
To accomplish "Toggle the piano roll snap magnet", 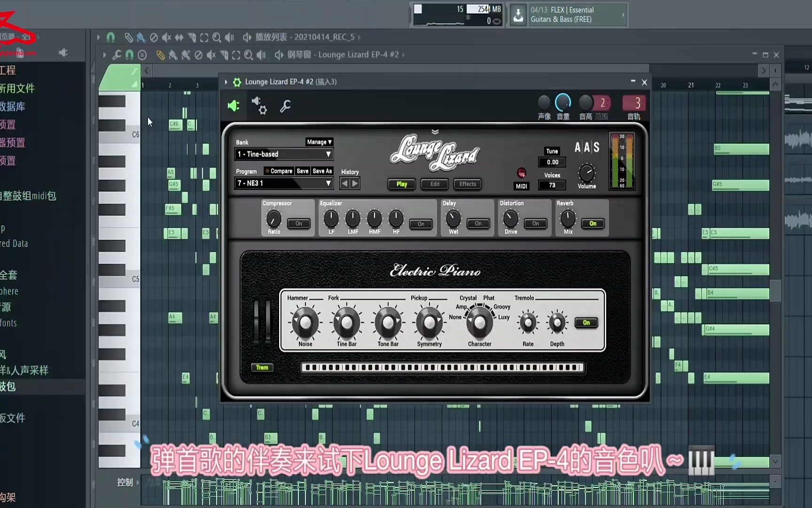I will 130,55.
